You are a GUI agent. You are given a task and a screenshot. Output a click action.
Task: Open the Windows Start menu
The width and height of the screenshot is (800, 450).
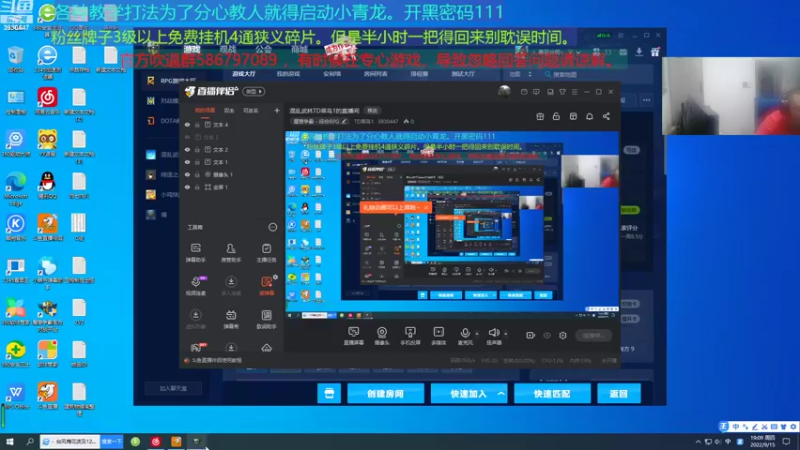click(x=9, y=441)
